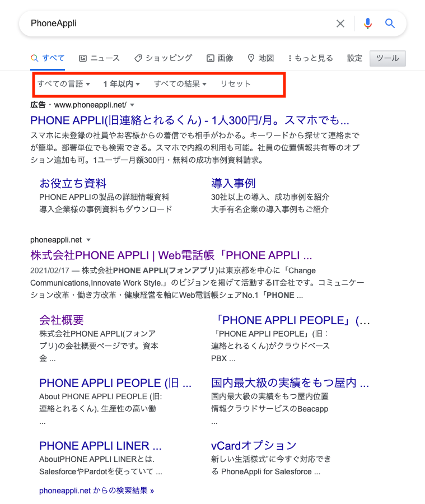
Task: Open the PHONE APPLI LINER ... sitelink
Action: pos(100,446)
